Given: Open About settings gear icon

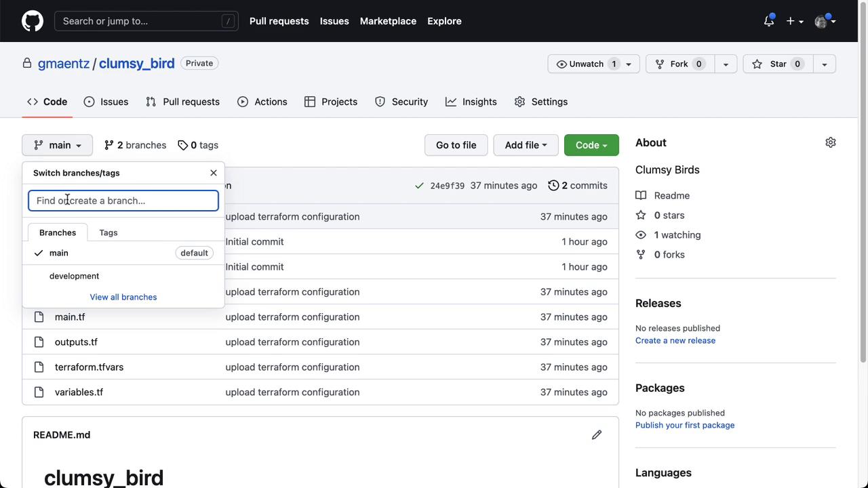Looking at the screenshot, I should [830, 142].
